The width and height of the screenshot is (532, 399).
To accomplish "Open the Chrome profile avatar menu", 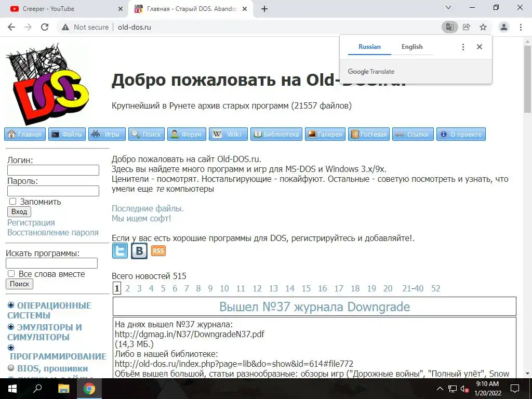I will point(504,27).
